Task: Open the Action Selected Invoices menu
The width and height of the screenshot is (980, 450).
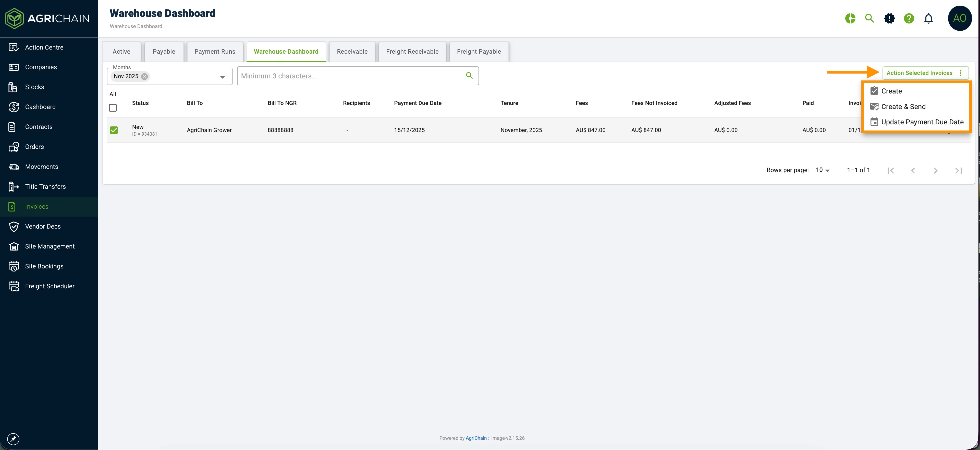Action: point(924,73)
